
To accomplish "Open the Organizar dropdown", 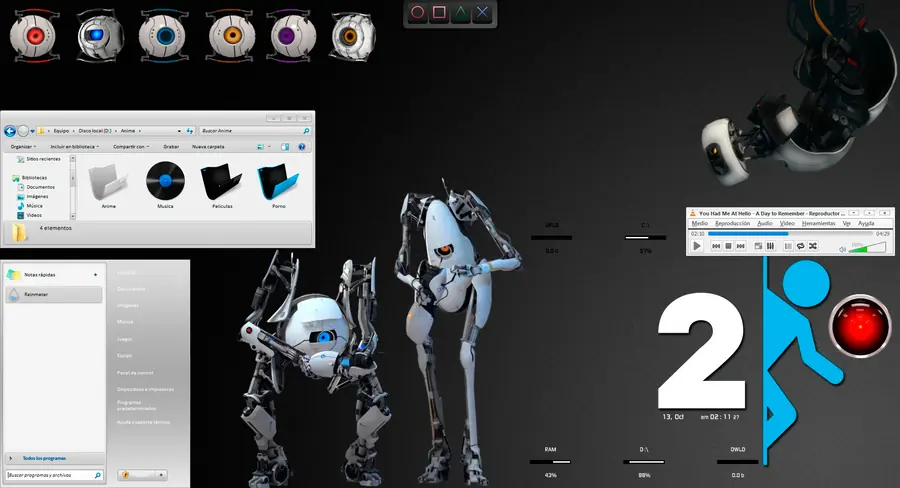I will (x=24, y=147).
